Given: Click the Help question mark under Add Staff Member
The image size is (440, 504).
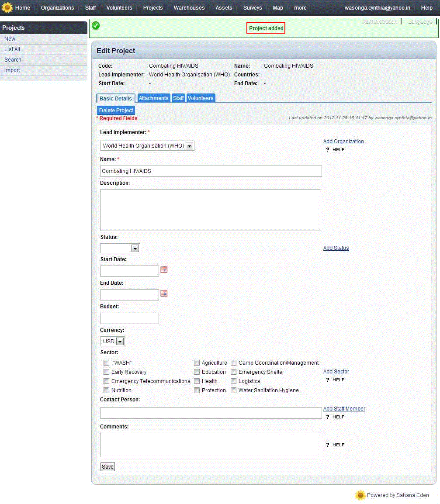Looking at the screenshot, I should click(x=328, y=417).
